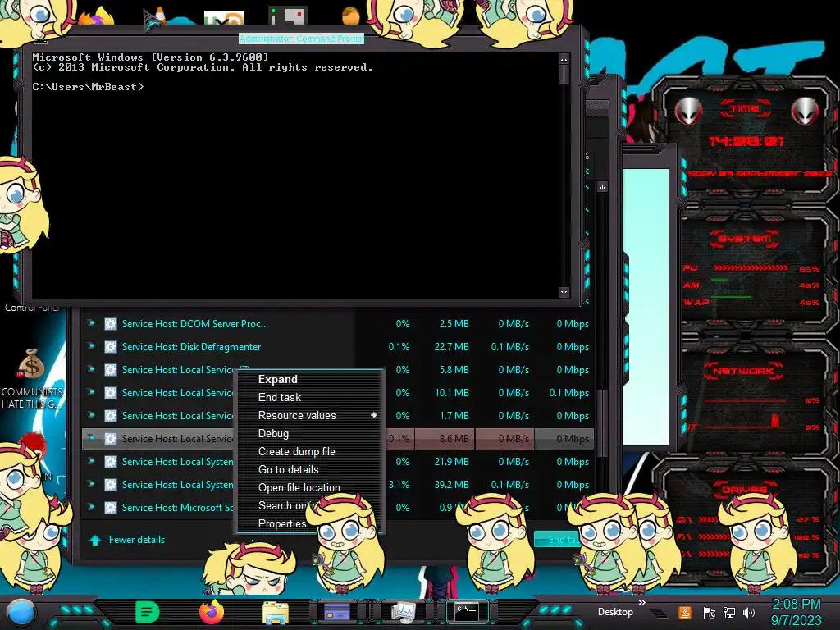This screenshot has height=630, width=840.
Task: Click gear icon of Local Service row using 1.7 MB
Action: [x=111, y=416]
